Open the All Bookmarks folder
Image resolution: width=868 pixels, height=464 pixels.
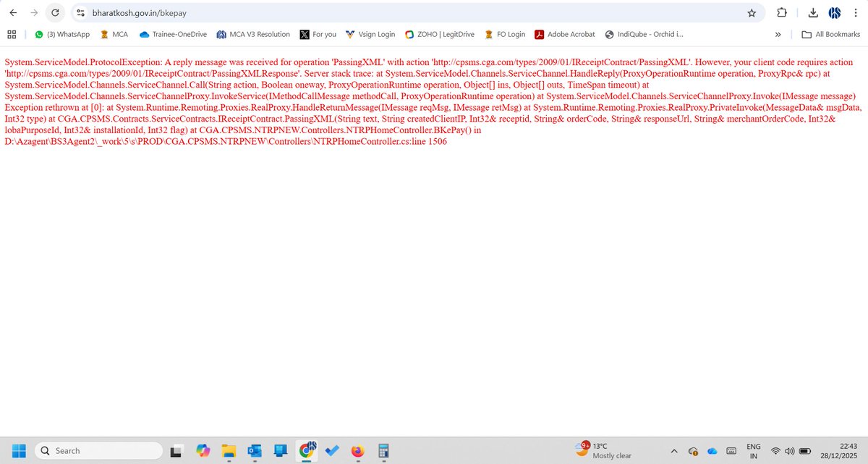(831, 34)
